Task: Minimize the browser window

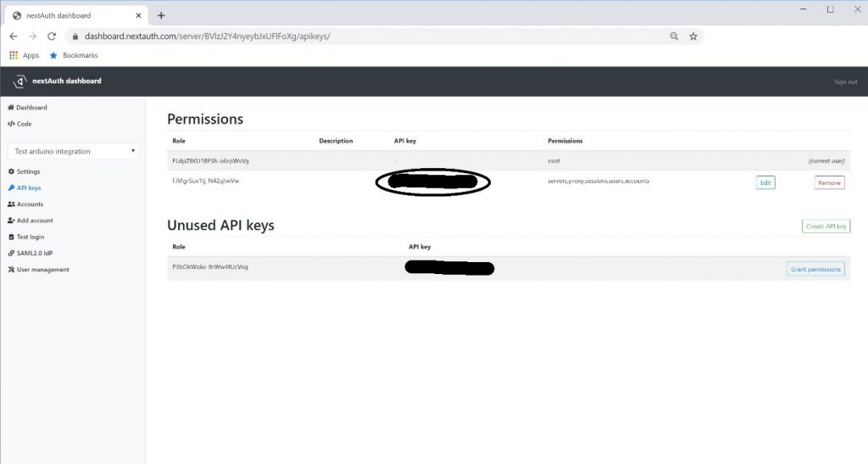Action: point(804,9)
